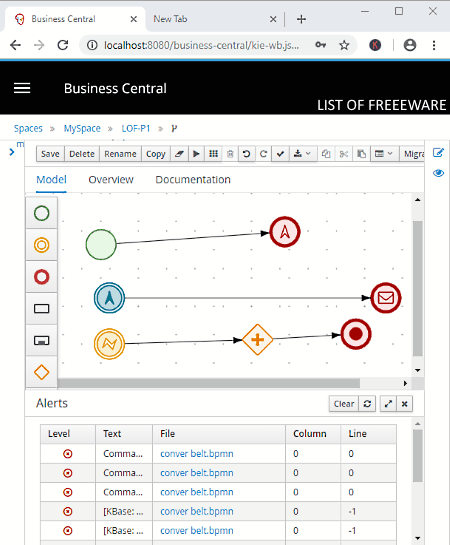Screen dimensions: 450x545
Task: Close the Alerts panel
Action: (x=404, y=404)
